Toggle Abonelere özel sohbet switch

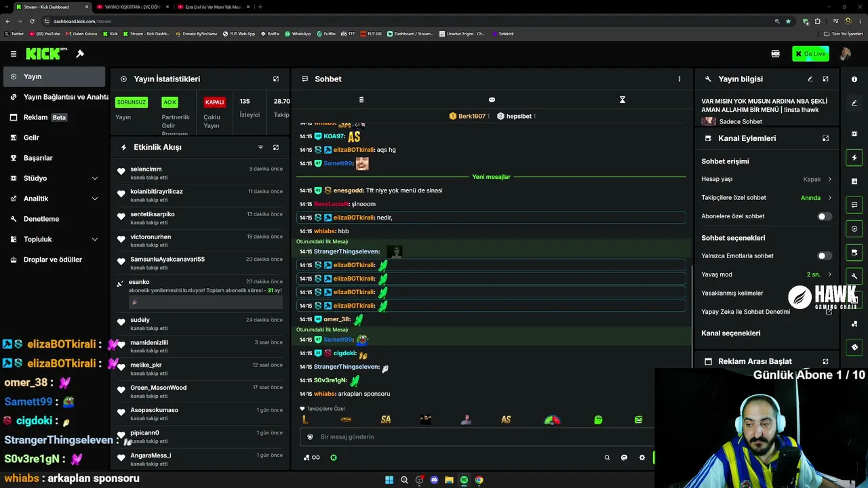click(824, 216)
